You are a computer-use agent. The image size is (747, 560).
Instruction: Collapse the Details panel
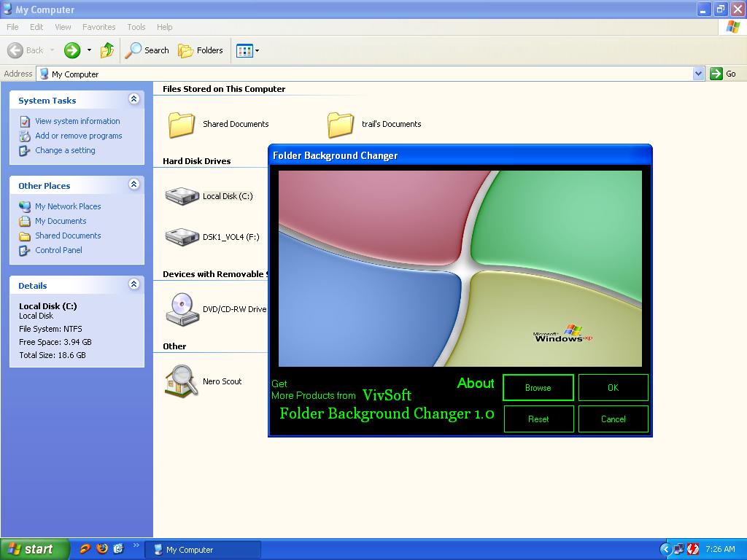[x=134, y=284]
